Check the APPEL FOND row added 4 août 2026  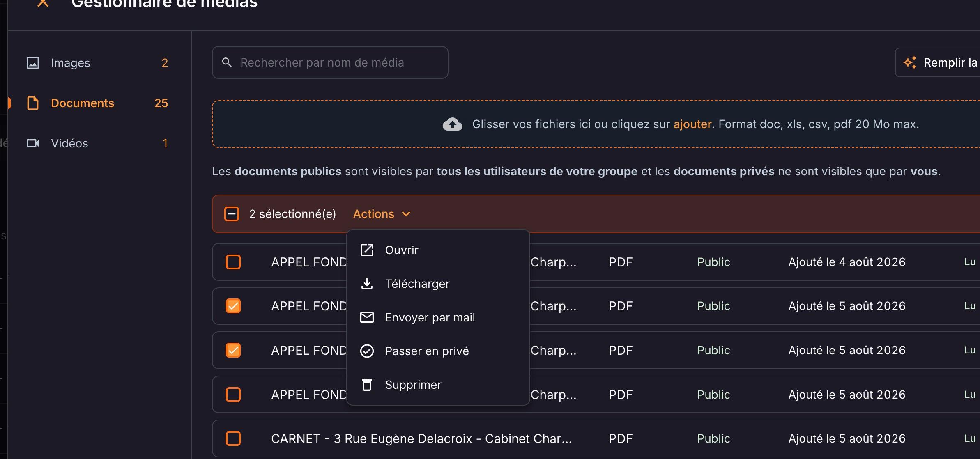(233, 262)
